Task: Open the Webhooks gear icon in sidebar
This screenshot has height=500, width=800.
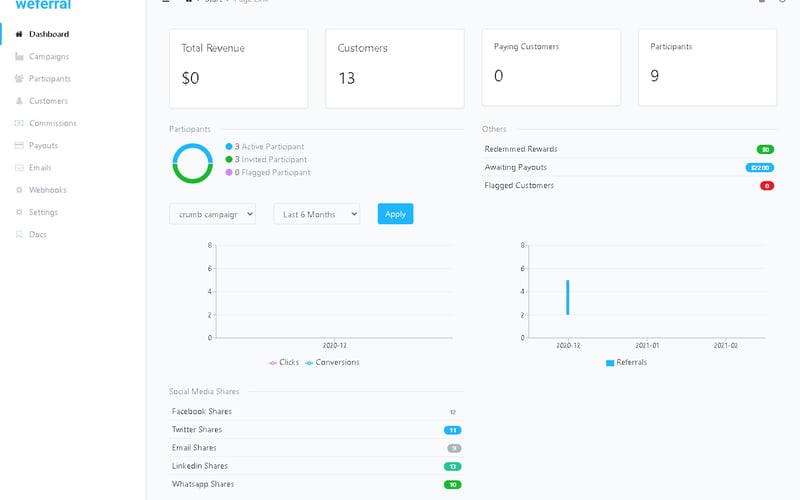Action: pos(19,190)
